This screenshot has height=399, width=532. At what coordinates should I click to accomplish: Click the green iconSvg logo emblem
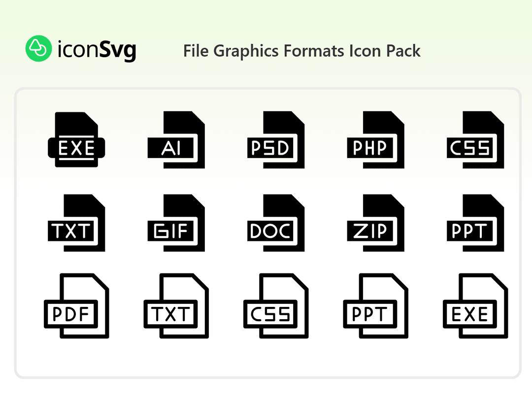click(x=39, y=48)
